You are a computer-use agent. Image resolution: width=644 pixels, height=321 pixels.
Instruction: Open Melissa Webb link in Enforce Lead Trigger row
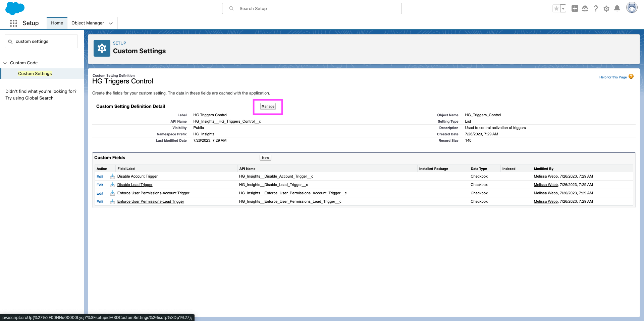coord(546,201)
